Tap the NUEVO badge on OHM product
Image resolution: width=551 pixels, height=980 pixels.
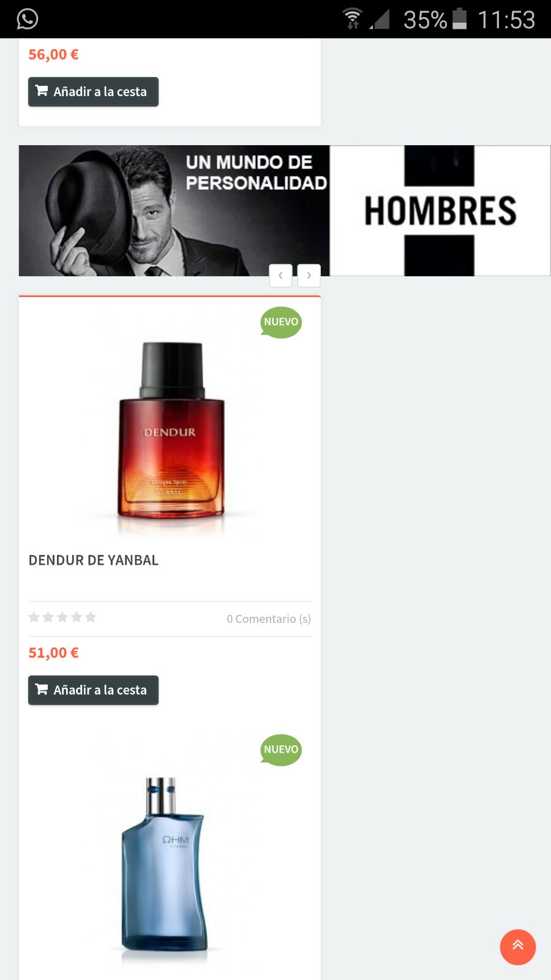pyautogui.click(x=281, y=750)
